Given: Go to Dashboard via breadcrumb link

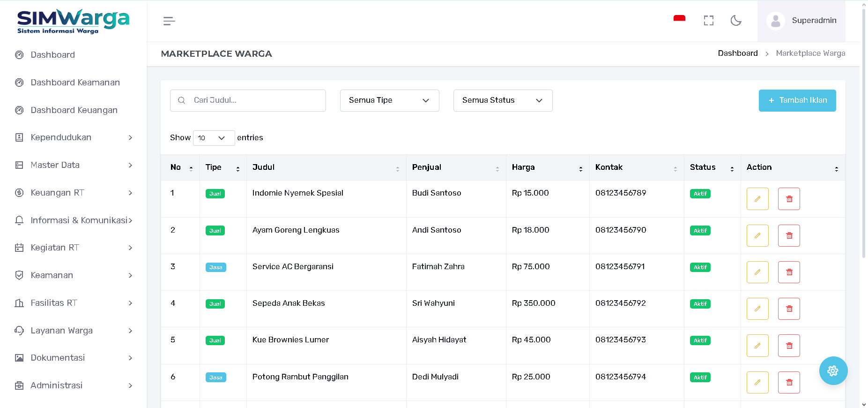Looking at the screenshot, I should [x=737, y=53].
